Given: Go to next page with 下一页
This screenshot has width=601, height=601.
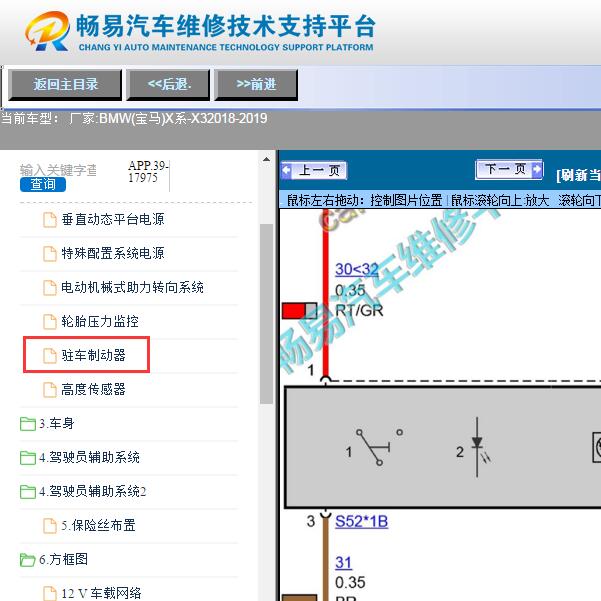Looking at the screenshot, I should (509, 169).
